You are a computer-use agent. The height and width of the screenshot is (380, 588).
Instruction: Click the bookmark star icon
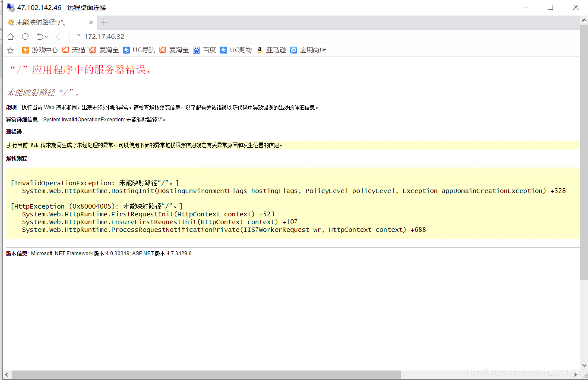tap(10, 51)
